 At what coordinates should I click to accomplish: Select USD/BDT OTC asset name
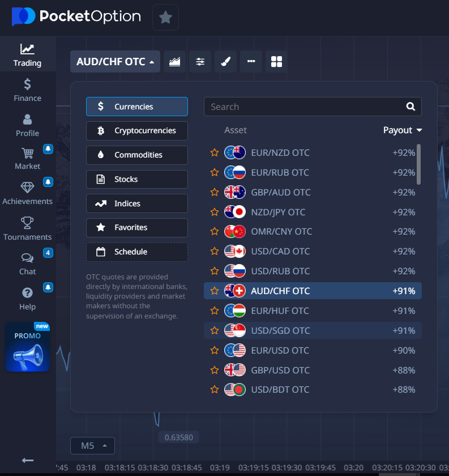(x=280, y=390)
